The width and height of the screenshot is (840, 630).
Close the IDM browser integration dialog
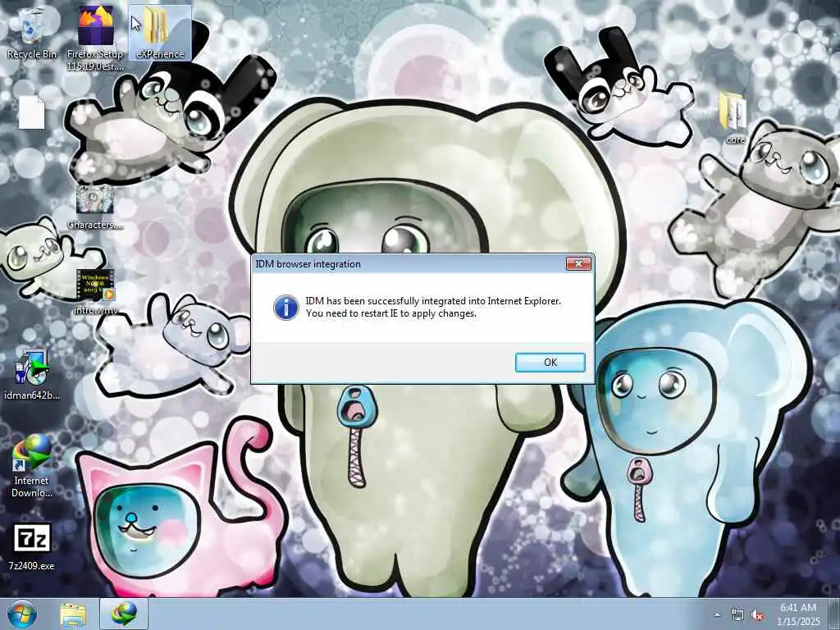pyautogui.click(x=578, y=263)
